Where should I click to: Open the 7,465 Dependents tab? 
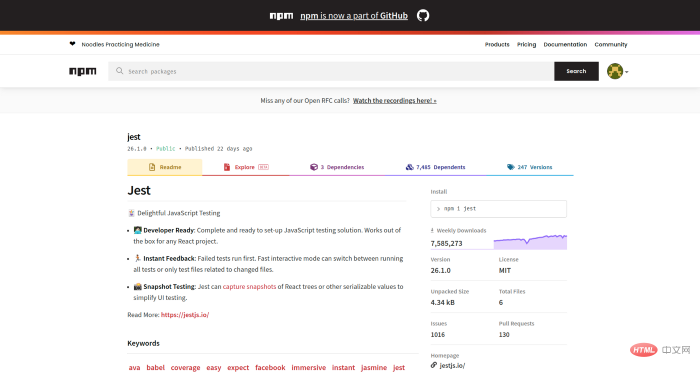tap(435, 167)
